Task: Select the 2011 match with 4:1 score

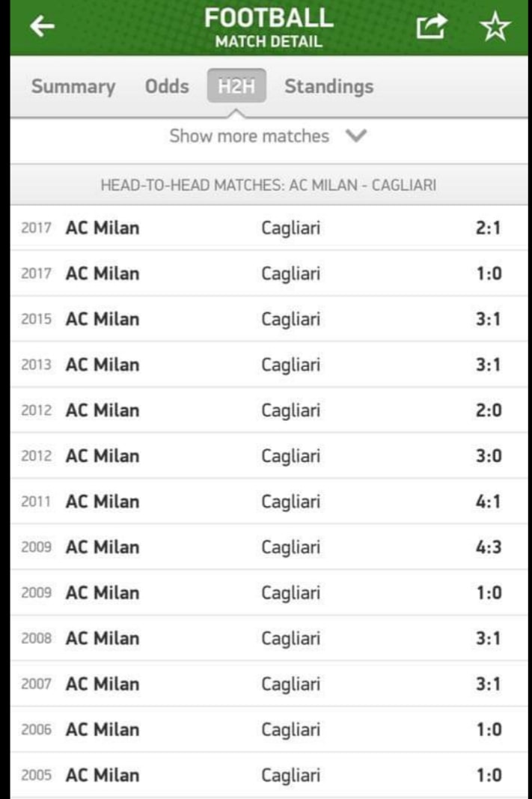Action: [x=269, y=502]
